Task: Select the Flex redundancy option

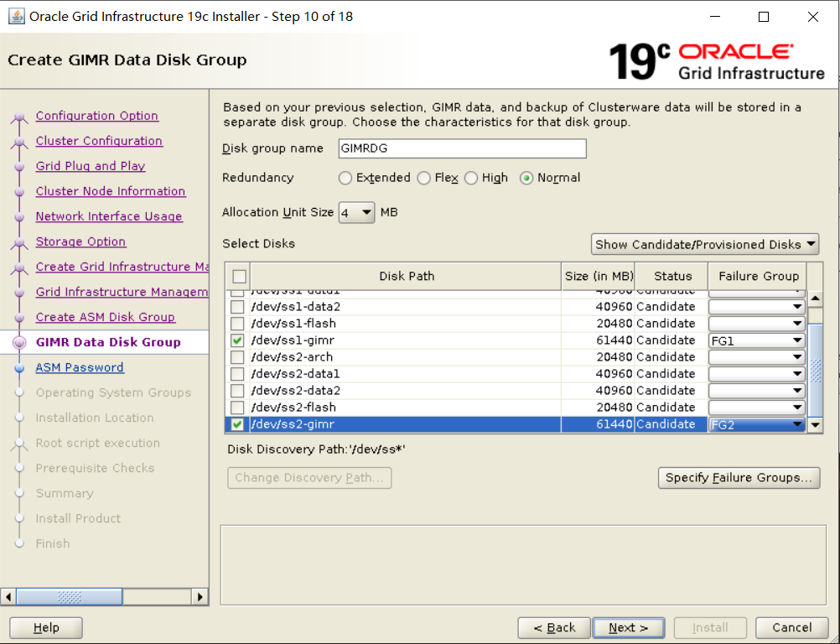Action: coord(423,178)
